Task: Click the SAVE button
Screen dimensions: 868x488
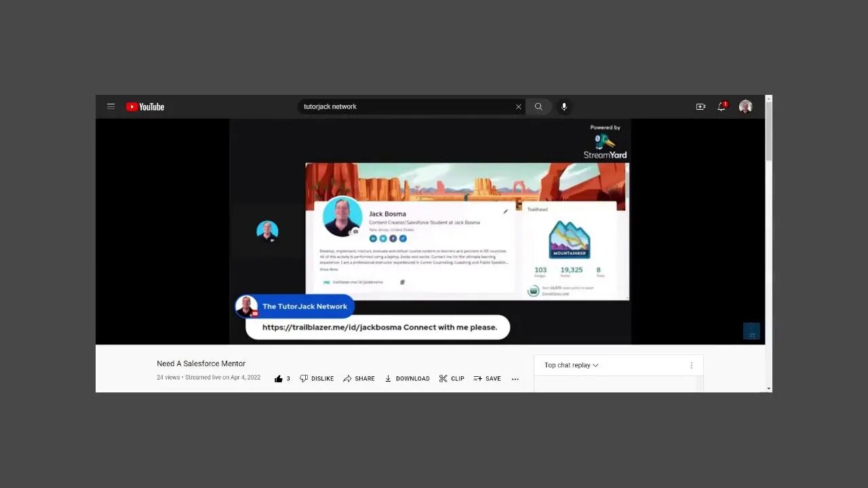Action: pyautogui.click(x=488, y=379)
